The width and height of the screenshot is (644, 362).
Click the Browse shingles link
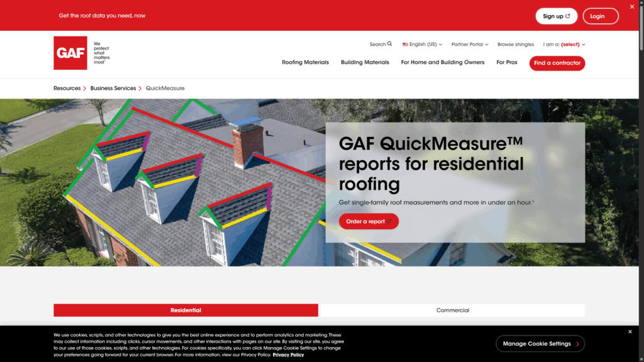515,44
